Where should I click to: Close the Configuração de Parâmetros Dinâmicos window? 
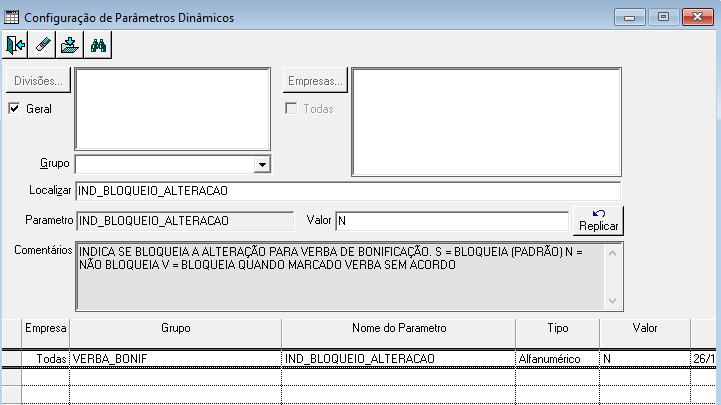(x=698, y=17)
